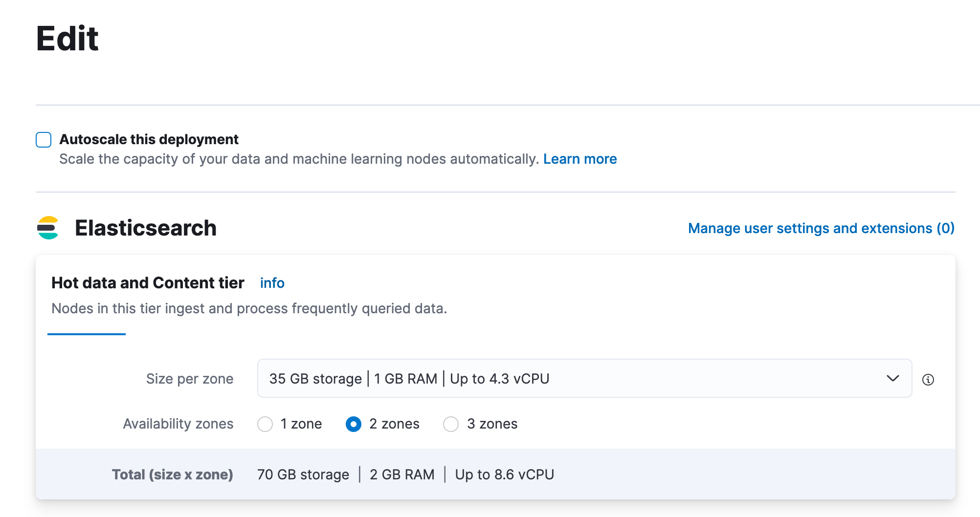Keep 2 zones selected by clicking its radio button
Screen dimensions: 980x517
(x=353, y=424)
